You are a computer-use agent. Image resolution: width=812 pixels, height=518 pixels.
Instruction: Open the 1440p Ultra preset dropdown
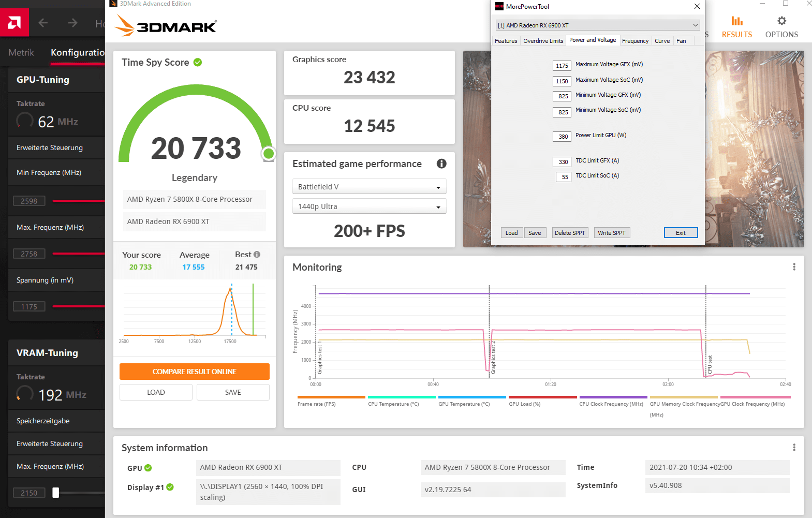369,206
